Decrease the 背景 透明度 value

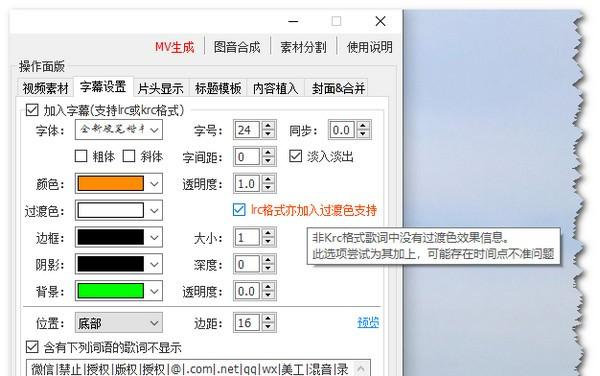(268, 295)
